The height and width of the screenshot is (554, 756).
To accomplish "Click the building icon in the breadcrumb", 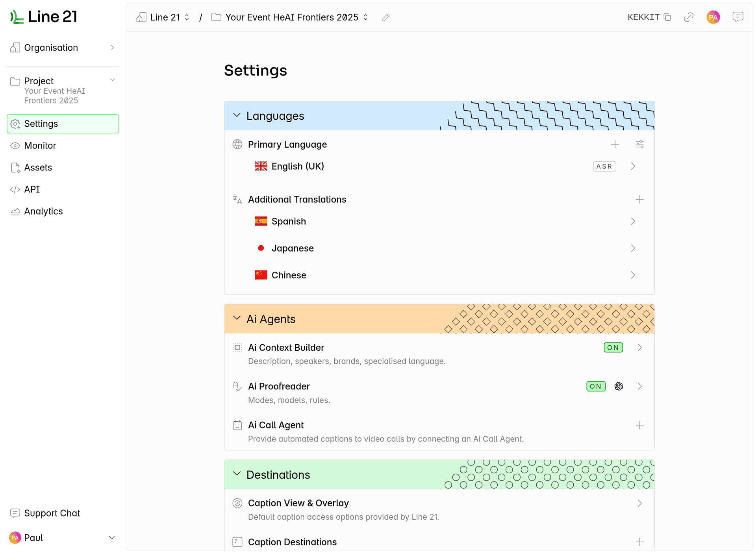I will click(141, 17).
